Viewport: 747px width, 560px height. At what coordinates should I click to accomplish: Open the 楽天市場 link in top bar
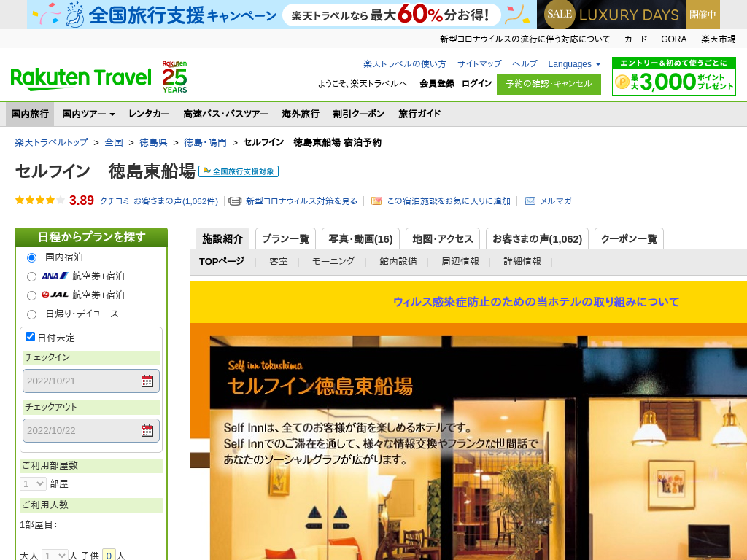718,39
